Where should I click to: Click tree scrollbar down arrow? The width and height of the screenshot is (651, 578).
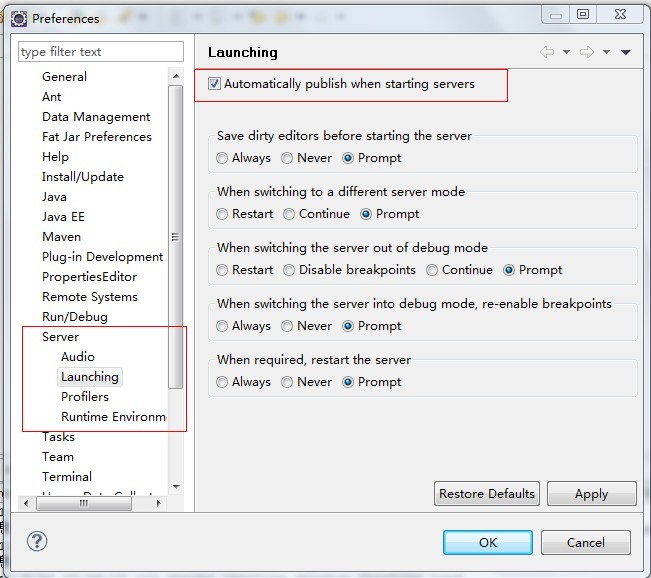(x=176, y=487)
